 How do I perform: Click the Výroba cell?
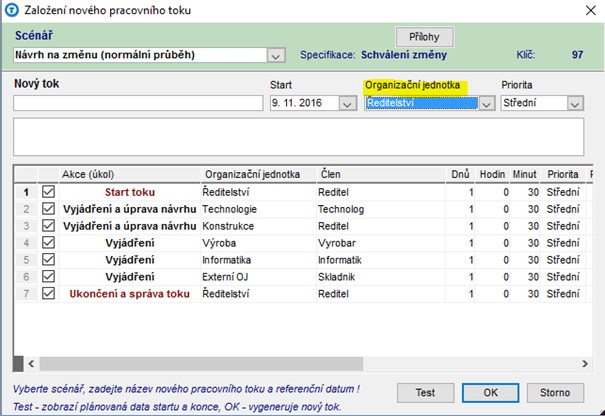(259, 243)
